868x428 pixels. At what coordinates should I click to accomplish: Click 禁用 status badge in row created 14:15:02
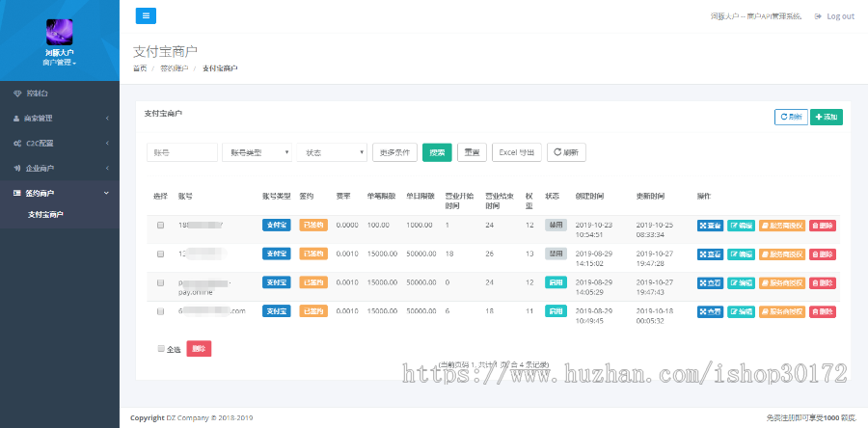[x=556, y=254]
